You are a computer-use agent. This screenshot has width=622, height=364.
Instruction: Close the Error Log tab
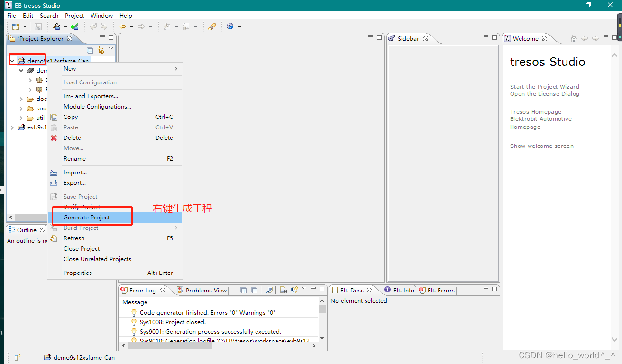[x=162, y=290]
